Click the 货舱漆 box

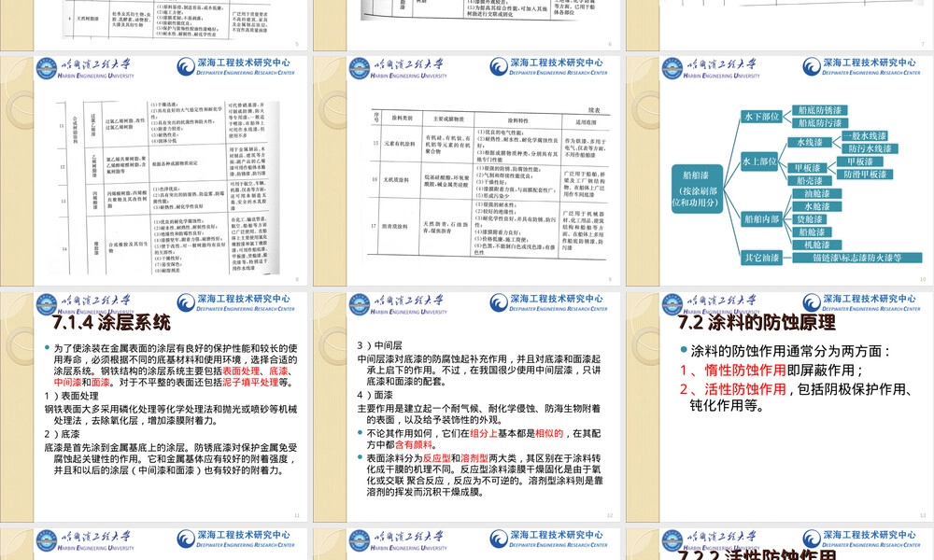[810, 219]
